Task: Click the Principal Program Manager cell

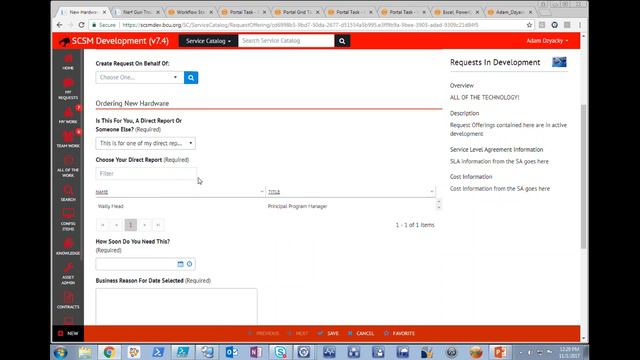Action: coord(298,206)
